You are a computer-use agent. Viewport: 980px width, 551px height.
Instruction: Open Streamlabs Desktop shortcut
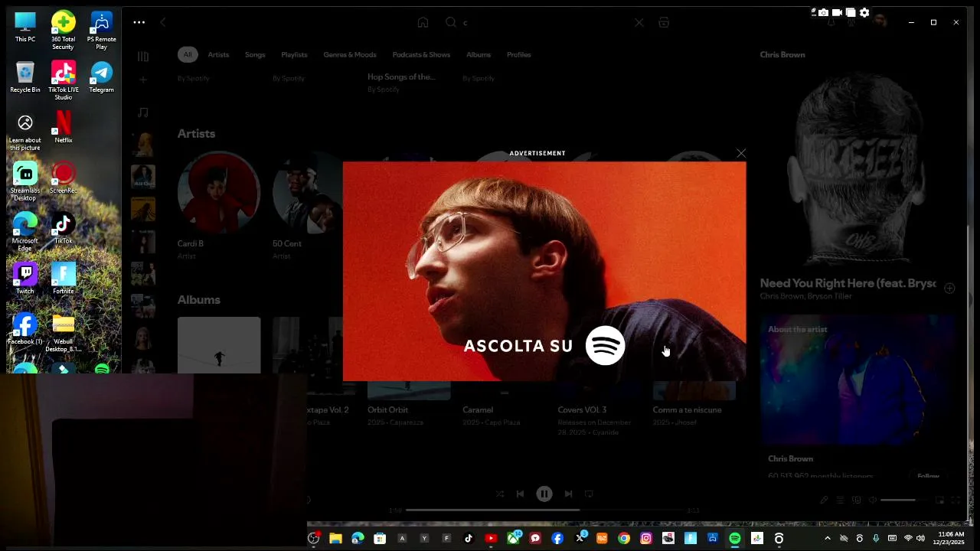click(x=25, y=182)
